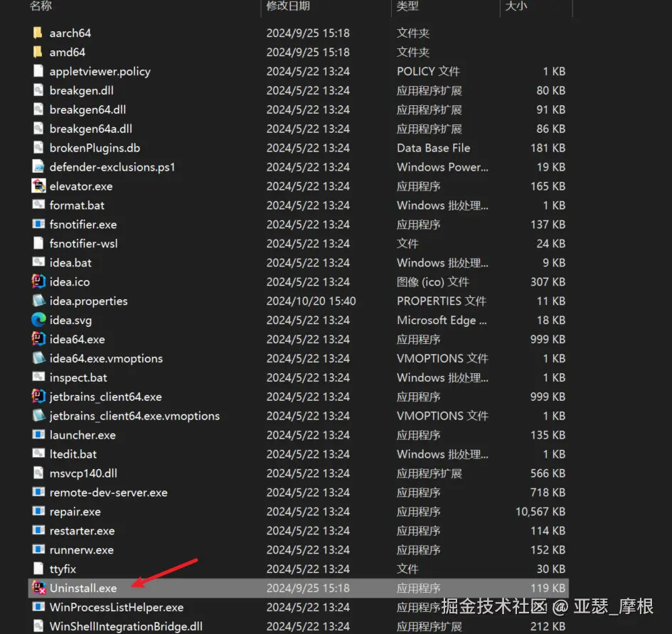Click the 181 KB size of brokenPlugins.db
Image resolution: width=672 pixels, height=634 pixels.
click(x=548, y=148)
